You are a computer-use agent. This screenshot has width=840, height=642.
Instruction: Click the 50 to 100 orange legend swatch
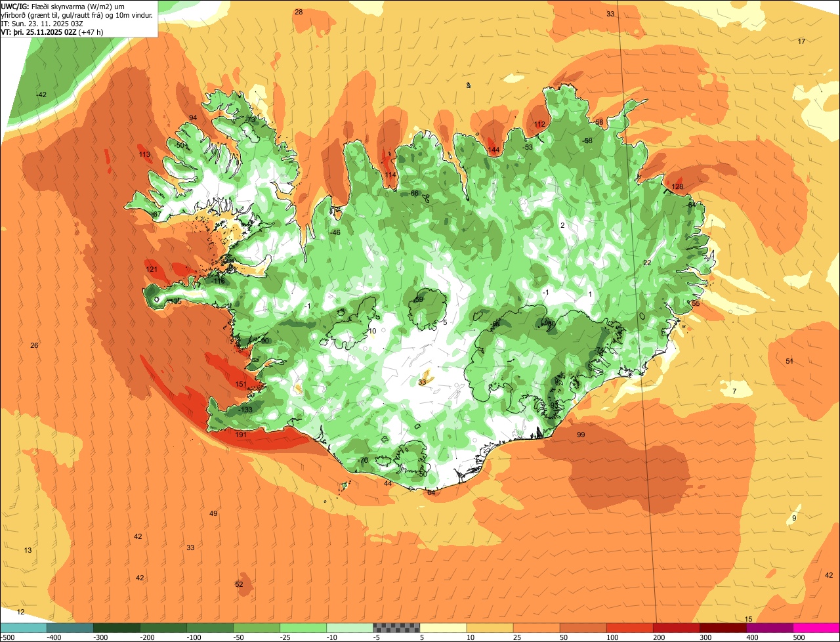(583, 628)
